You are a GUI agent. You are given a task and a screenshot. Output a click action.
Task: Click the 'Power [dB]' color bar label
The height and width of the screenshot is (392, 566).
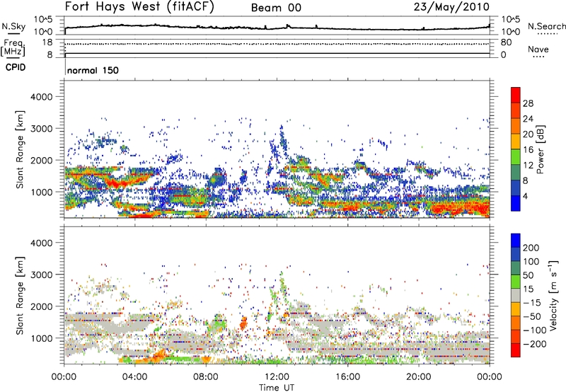(541, 149)
